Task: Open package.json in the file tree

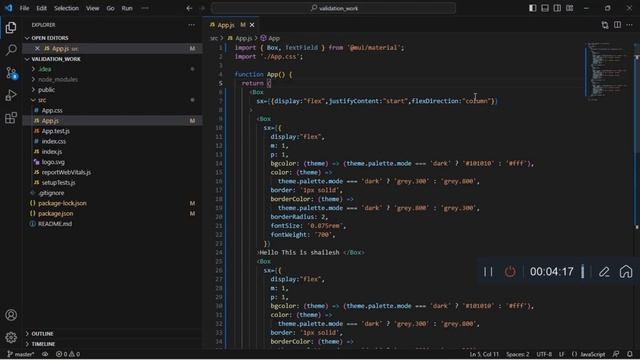Action: (56, 213)
